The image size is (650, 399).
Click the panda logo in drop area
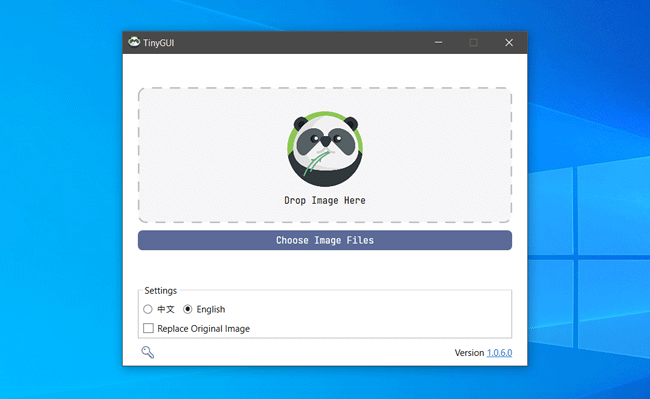tap(325, 149)
